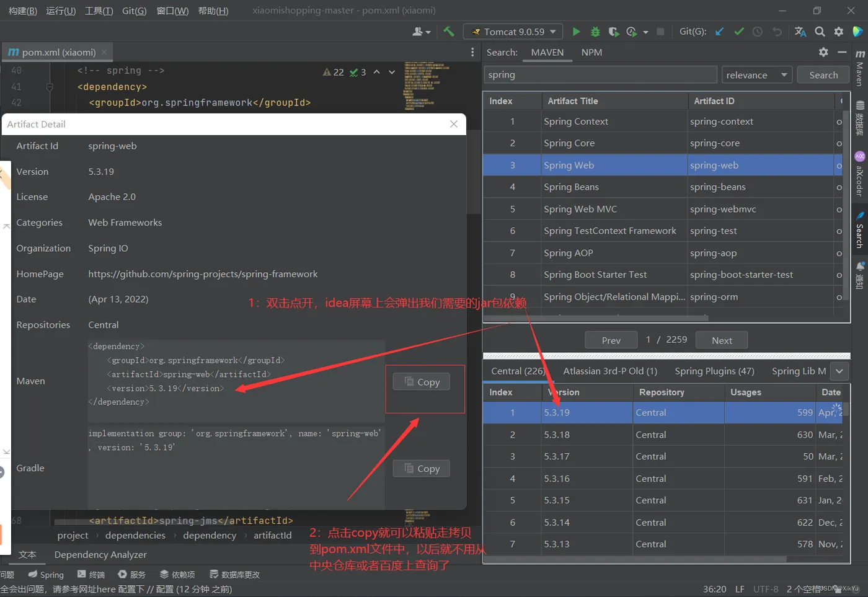This screenshot has height=597, width=868.
Task: Select Spring Context result row
Action: [x=663, y=122]
